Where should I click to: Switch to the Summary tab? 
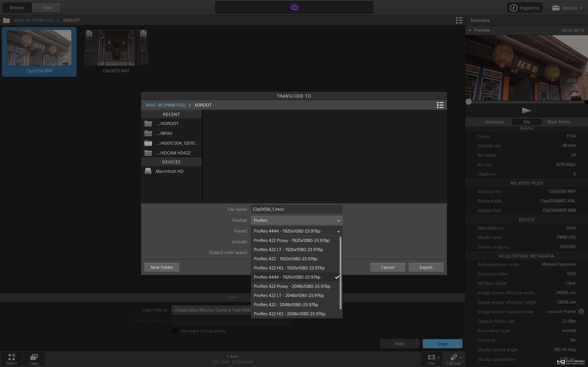tap(494, 122)
